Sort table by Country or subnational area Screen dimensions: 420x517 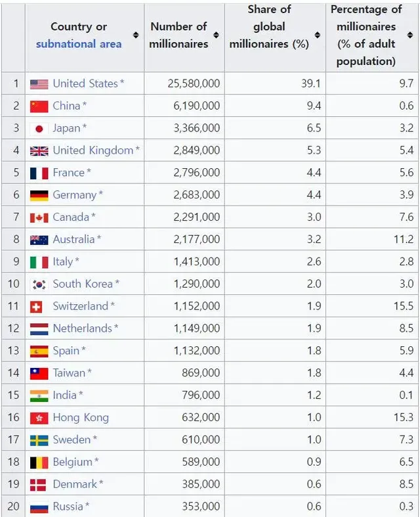135,35
